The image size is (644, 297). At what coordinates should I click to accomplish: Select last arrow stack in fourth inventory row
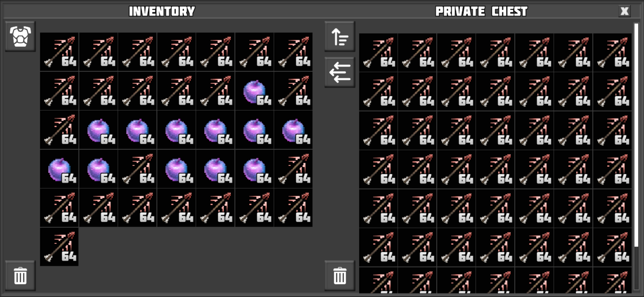coord(293,169)
